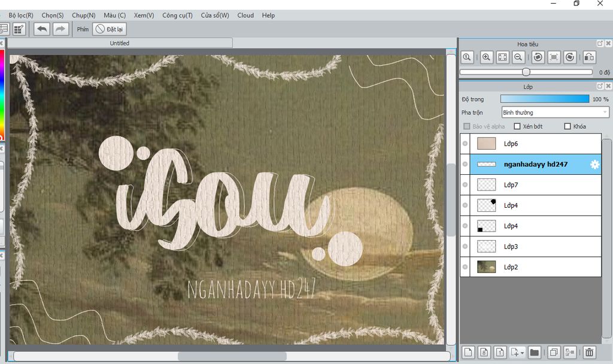
Task: Flip canvas horizontally in Navigator
Action: (x=589, y=57)
